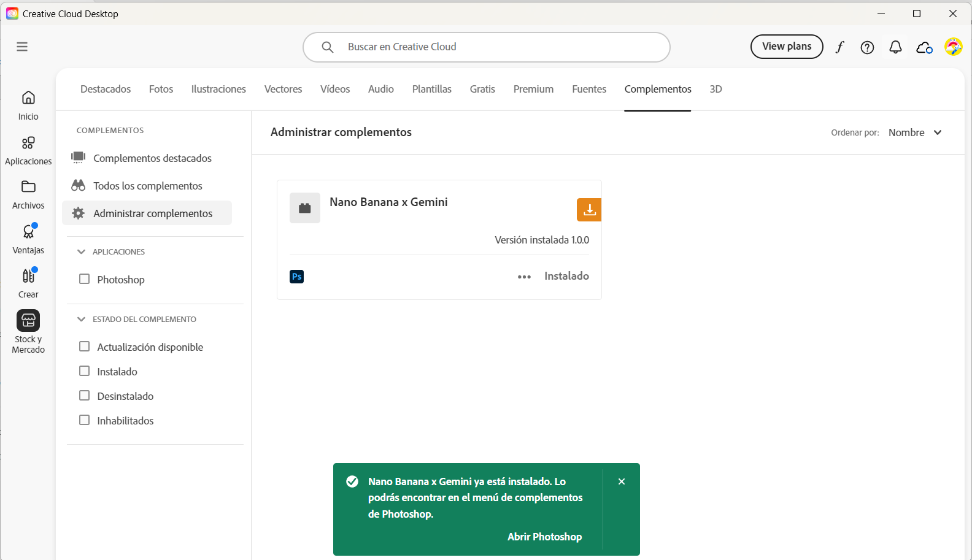The width and height of the screenshot is (972, 560).
Task: Check the Instalado status filter
Action: coord(85,371)
